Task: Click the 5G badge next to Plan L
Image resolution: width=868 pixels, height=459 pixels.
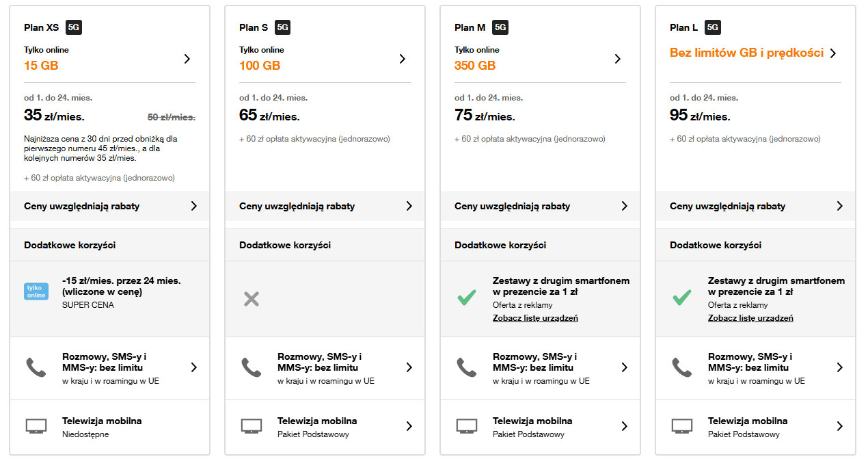Action: coord(713,27)
